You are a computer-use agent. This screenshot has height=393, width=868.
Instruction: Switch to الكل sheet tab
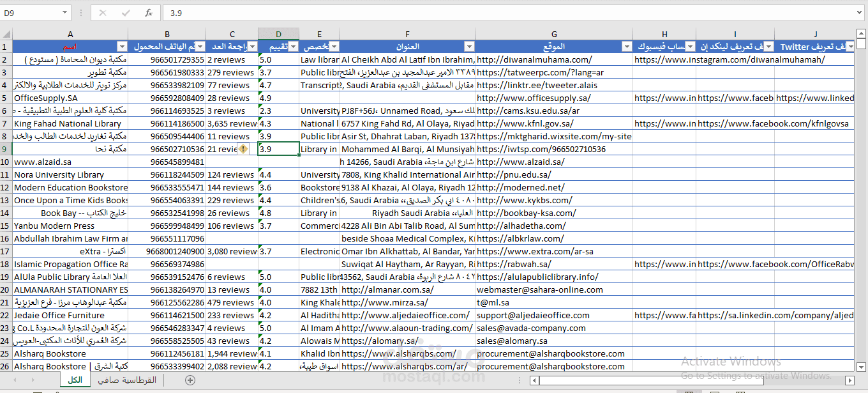75,380
